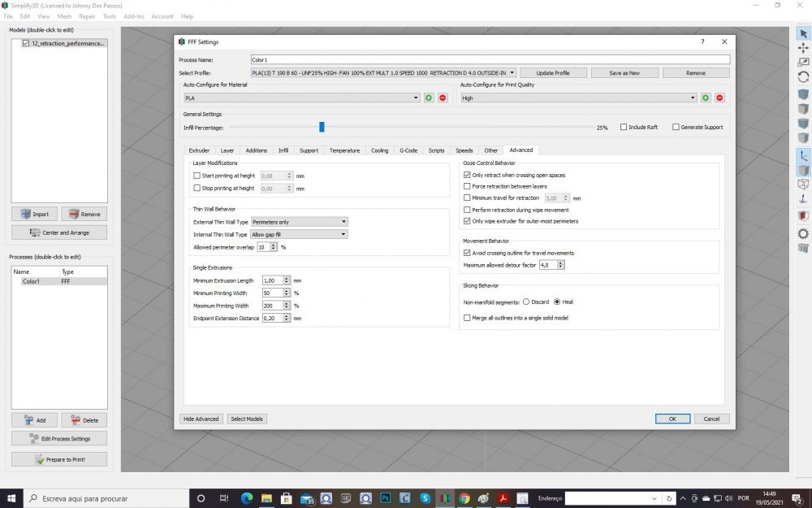
Task: Open Windows Task View
Action: click(x=224, y=498)
